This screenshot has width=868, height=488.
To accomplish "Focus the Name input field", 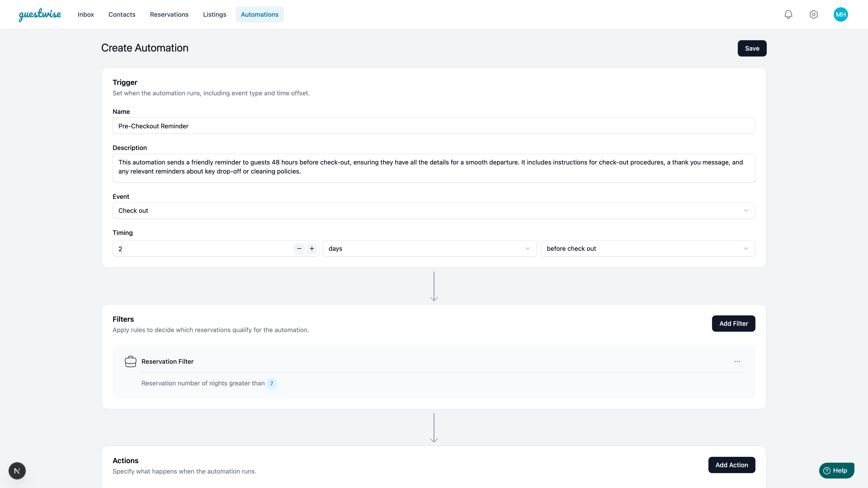I will (x=434, y=126).
